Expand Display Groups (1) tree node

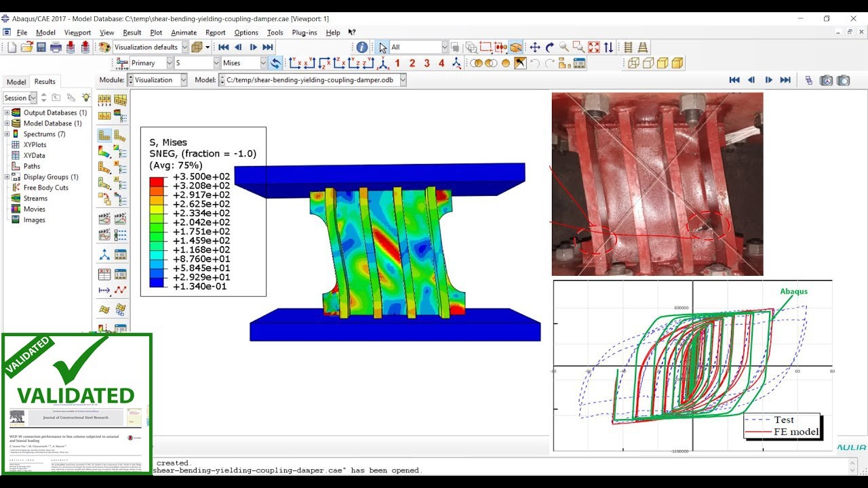click(7, 177)
